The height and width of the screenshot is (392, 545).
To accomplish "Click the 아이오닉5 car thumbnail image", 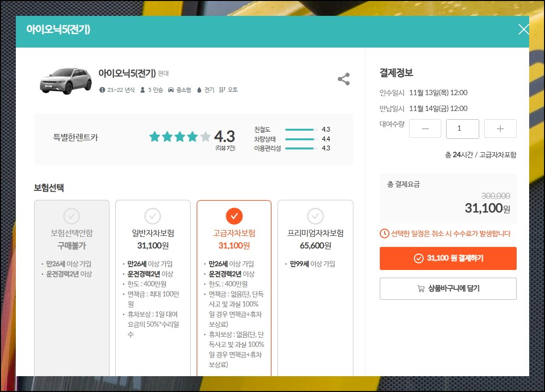I will [x=66, y=81].
